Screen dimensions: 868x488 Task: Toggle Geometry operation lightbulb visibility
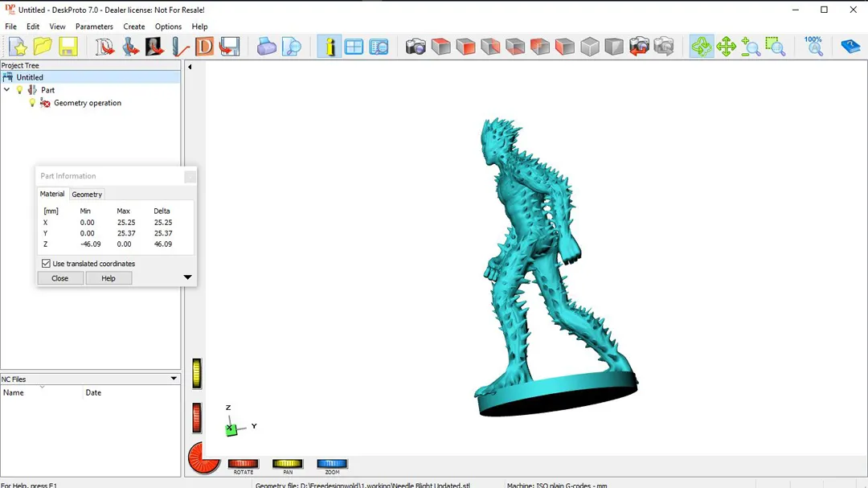32,102
